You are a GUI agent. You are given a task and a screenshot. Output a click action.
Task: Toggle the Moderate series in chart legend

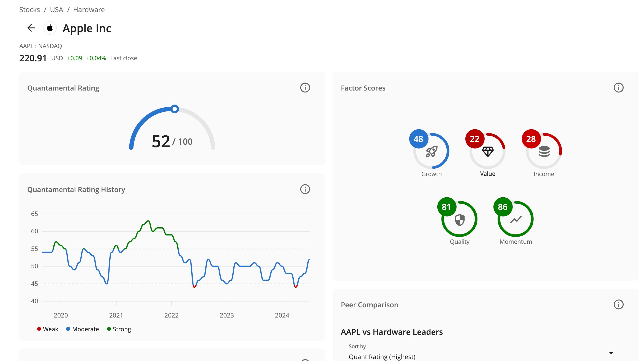[82, 329]
